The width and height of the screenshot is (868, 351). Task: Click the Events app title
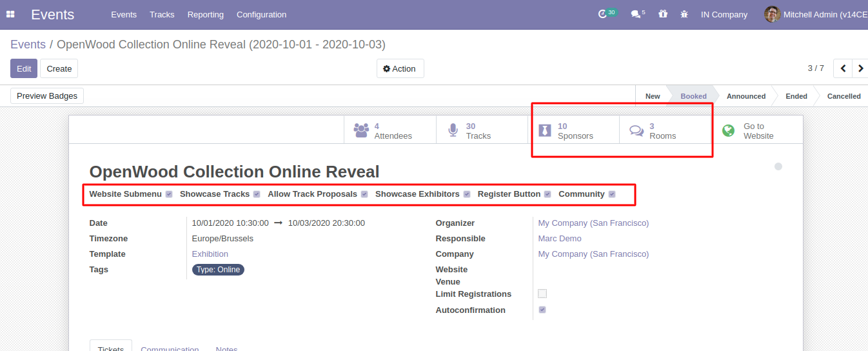coord(52,14)
